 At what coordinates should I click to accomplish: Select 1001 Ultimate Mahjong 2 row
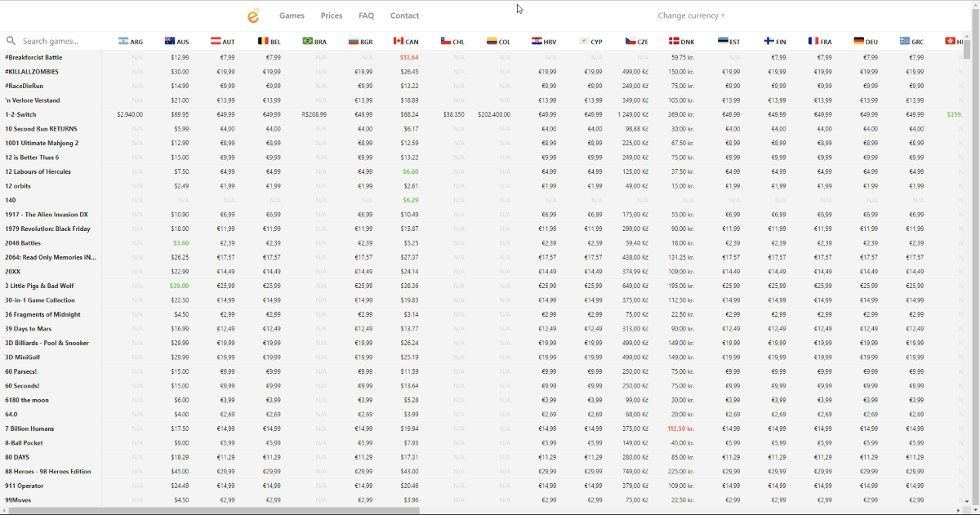[x=42, y=143]
